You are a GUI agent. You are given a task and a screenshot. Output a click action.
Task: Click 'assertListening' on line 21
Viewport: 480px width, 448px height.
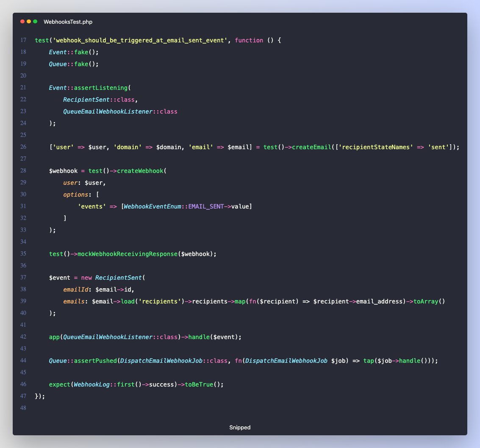point(101,88)
